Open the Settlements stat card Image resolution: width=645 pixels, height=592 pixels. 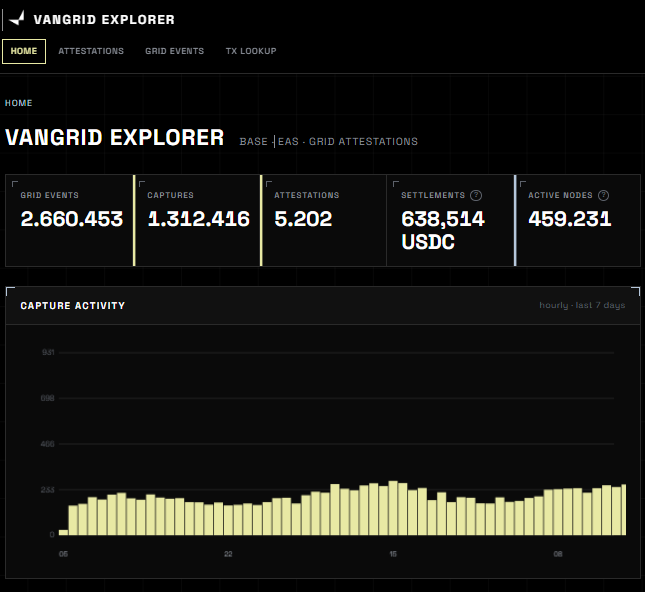click(450, 221)
